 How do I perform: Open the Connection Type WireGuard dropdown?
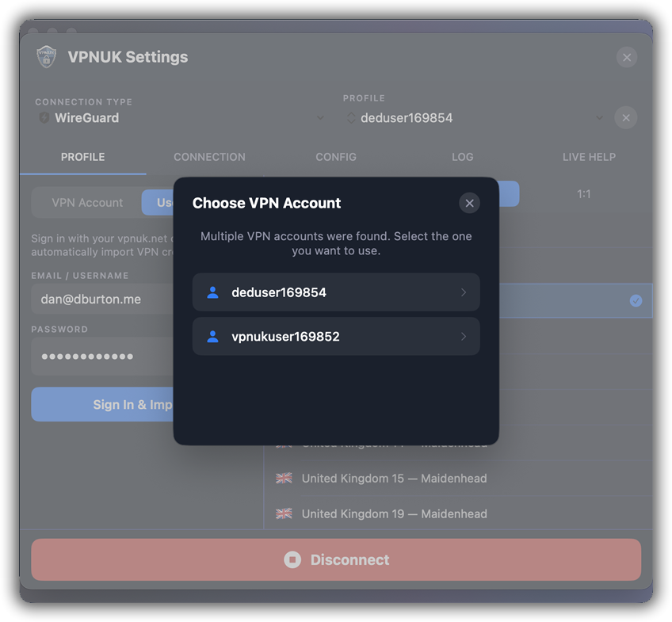pos(181,118)
